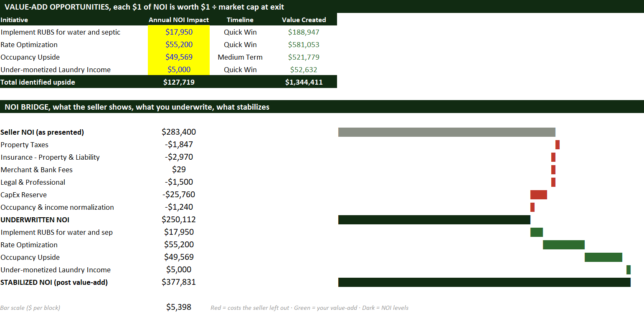Select Occupancy Upside in the value-add table
The height and width of the screenshot is (314, 644).
[30, 57]
